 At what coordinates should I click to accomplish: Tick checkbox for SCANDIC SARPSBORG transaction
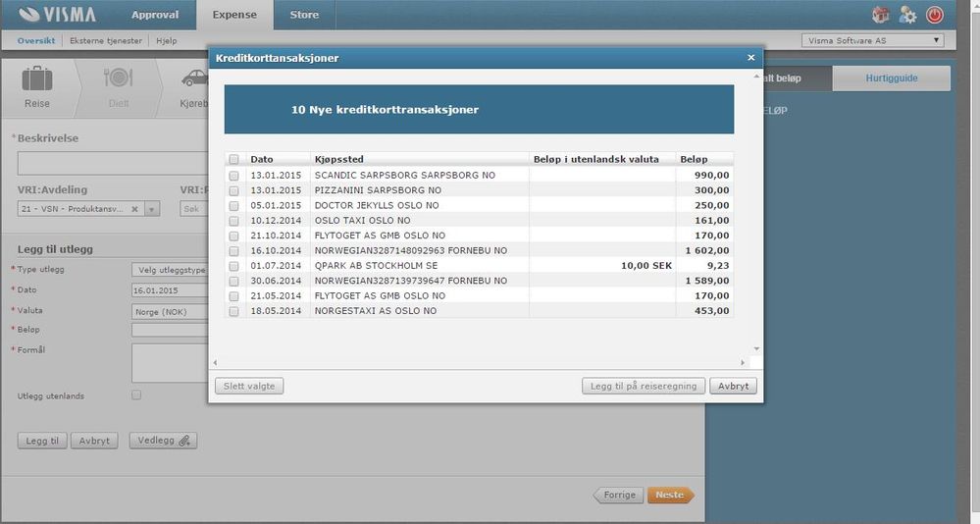233,176
